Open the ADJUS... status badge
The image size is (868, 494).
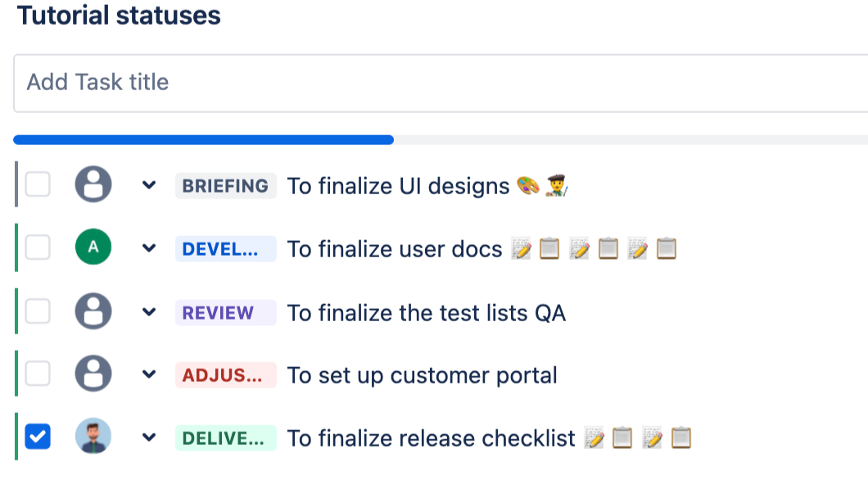pos(225,375)
